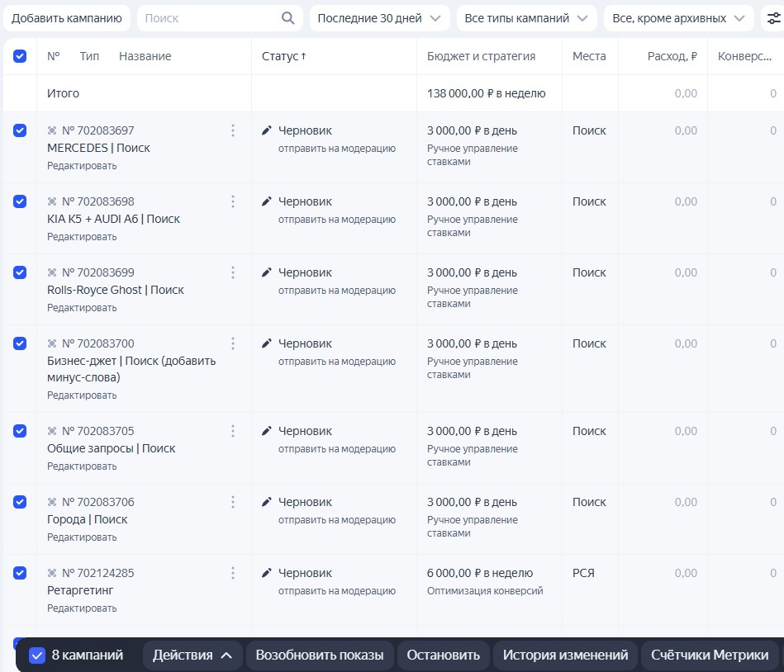This screenshot has width=784, height=672.
Task: Click the Название column header
Action: tap(145, 56)
